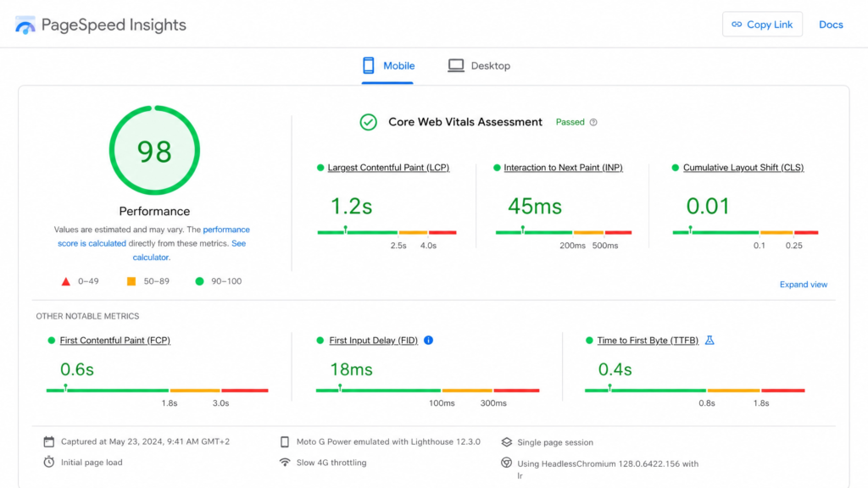
Task: Click the stopwatch icon by Initial page load
Action: click(48, 462)
